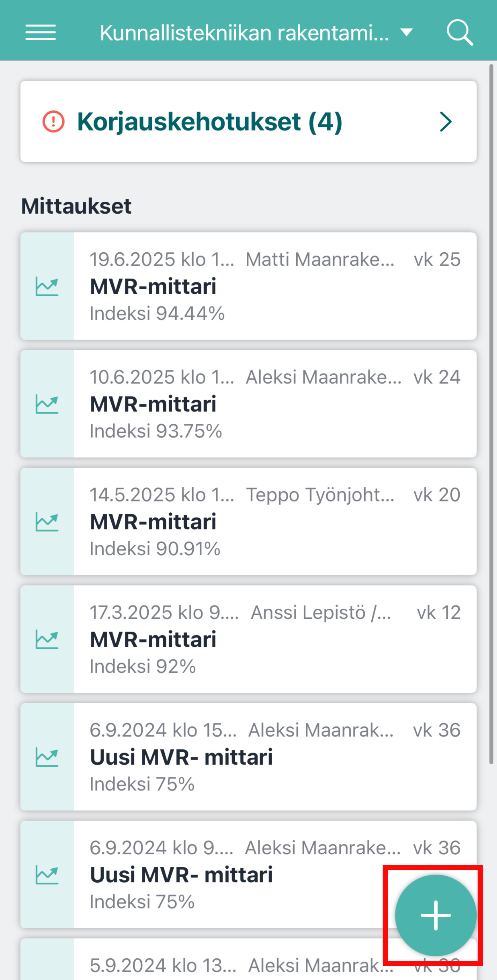This screenshot has height=980, width=497.
Task: Tap chart icon of vk 12 measurement
Action: (47, 639)
